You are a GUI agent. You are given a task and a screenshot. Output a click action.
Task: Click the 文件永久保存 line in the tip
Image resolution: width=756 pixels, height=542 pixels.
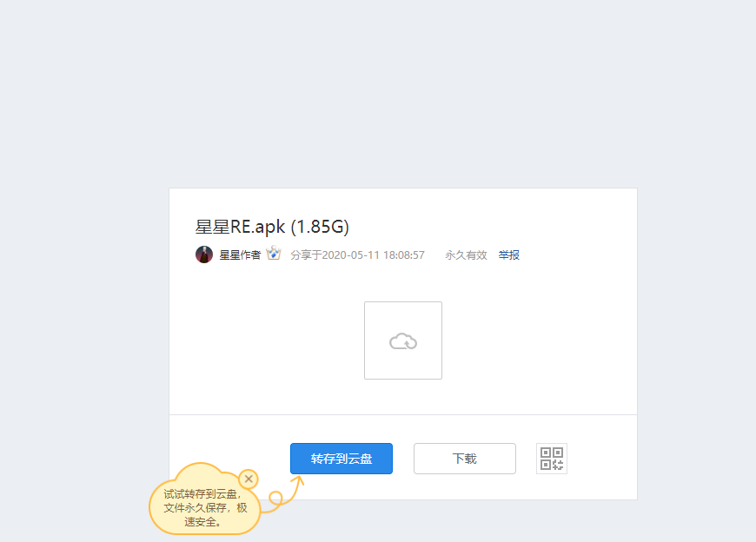coord(196,508)
